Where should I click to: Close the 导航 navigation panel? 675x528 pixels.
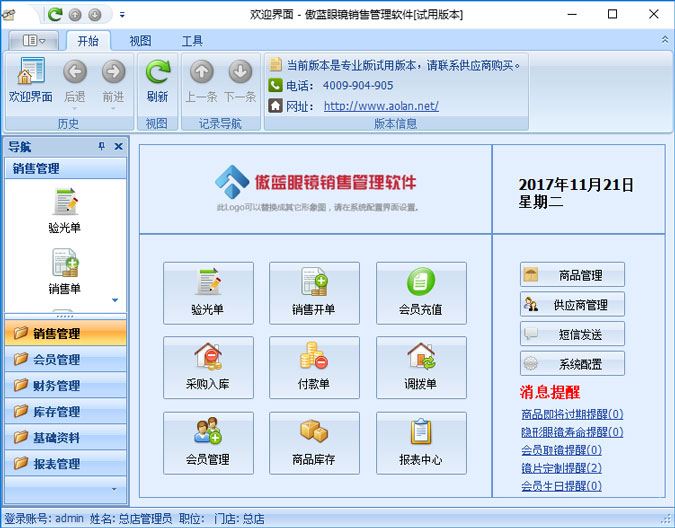(118, 147)
